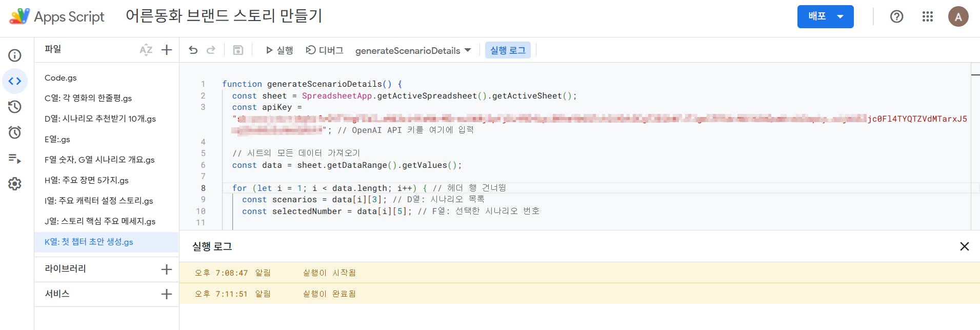This screenshot has width=980, height=330.
Task: Add a library with the plus icon
Action: pos(167,269)
